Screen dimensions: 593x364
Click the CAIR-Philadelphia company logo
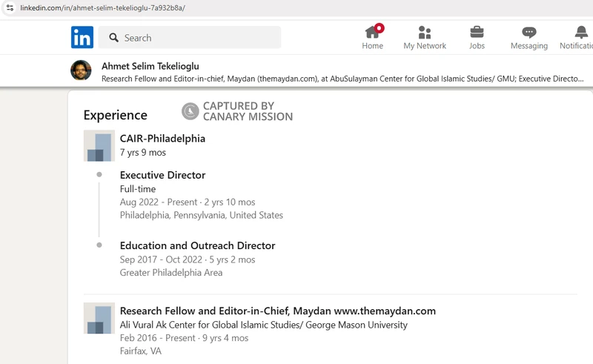pyautogui.click(x=99, y=146)
